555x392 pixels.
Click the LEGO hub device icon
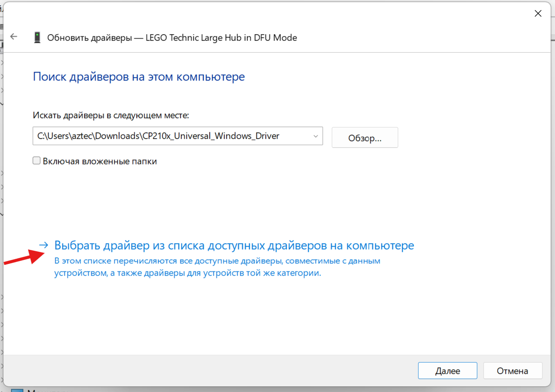[x=37, y=37]
